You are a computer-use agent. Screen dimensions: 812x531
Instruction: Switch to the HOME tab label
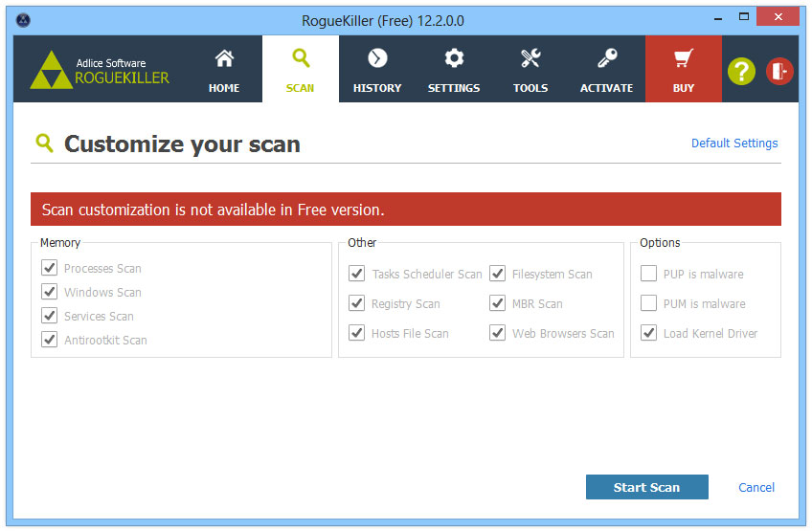224,88
